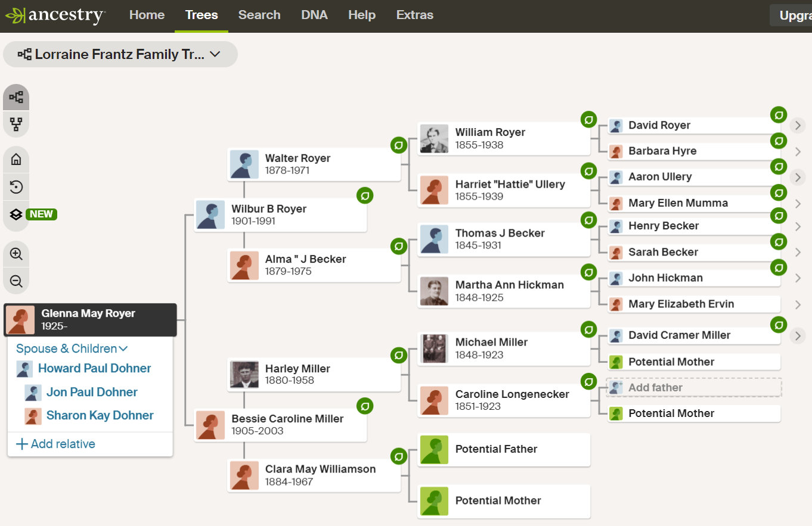Expand ancestors of David Cramer Miller
The width and height of the screenshot is (812, 526).
click(x=798, y=335)
